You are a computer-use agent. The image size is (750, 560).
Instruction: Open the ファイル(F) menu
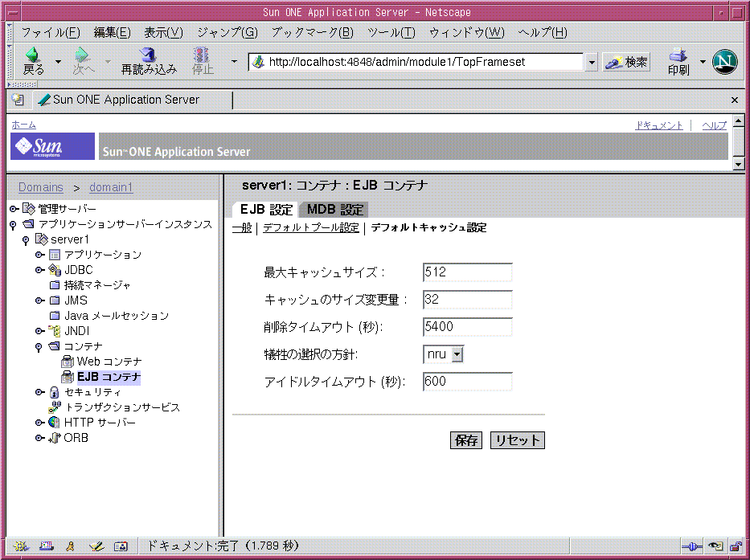[x=50, y=32]
